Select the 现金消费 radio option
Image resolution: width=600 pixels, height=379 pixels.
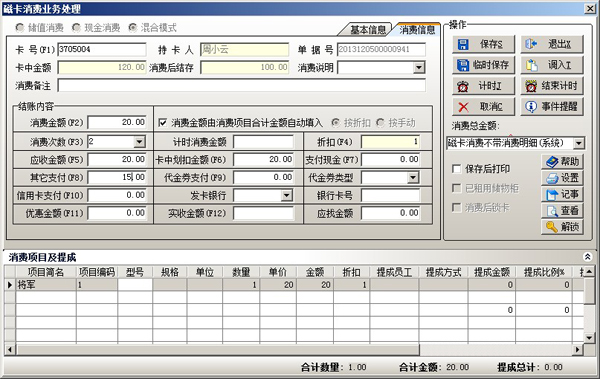96,28
